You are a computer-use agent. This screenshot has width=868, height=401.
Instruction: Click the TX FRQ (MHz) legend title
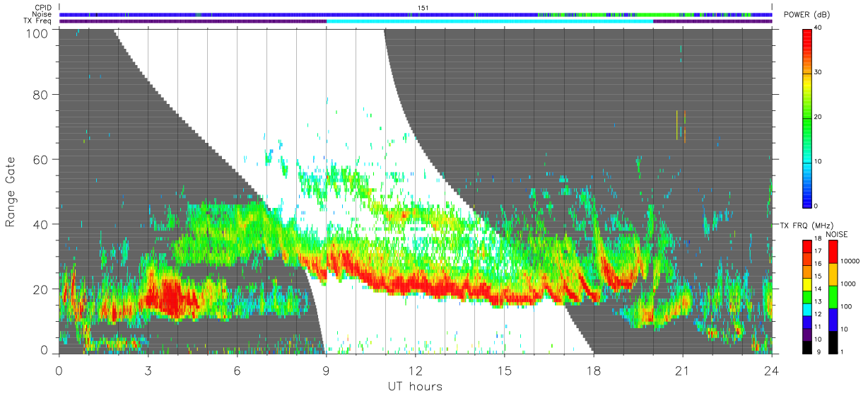point(806,225)
